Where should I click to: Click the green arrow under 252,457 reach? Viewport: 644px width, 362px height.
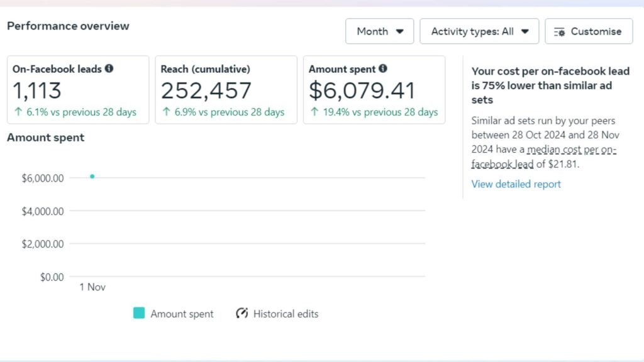[x=166, y=112]
